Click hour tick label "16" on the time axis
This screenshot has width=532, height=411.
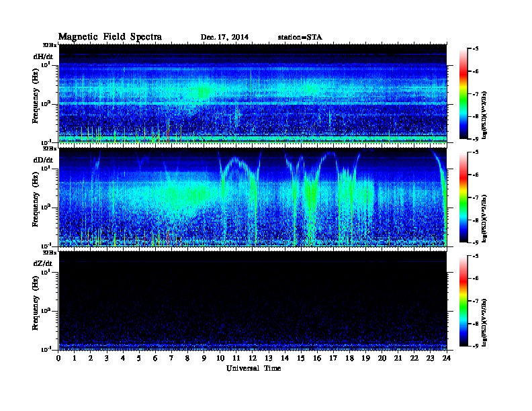(x=317, y=359)
